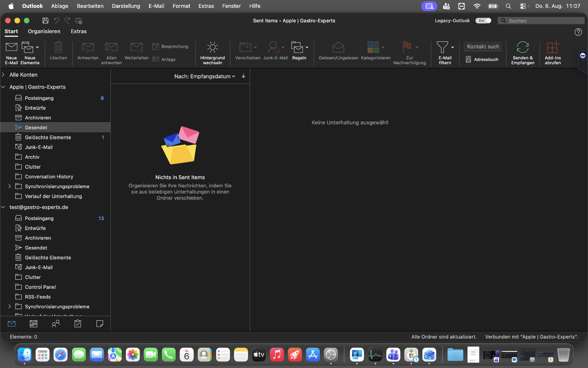Open Zur Nachverfolgung flag dropdown
588x368 pixels.
[x=417, y=47]
